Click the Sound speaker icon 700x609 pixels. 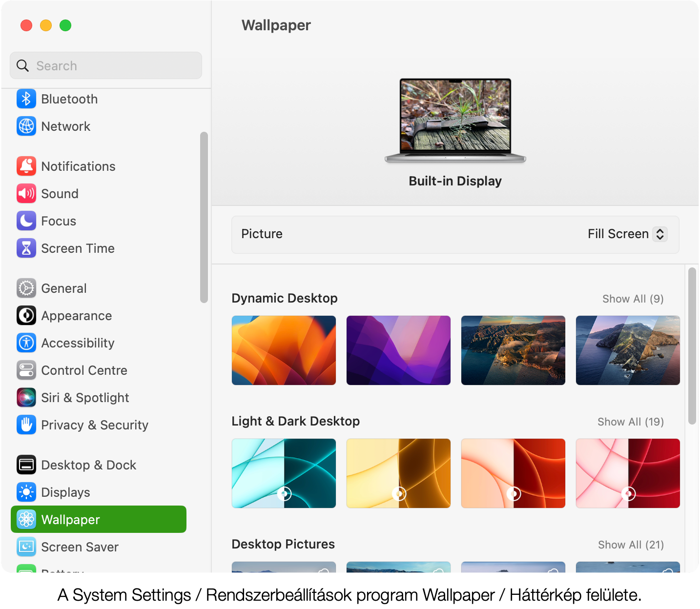[26, 193]
